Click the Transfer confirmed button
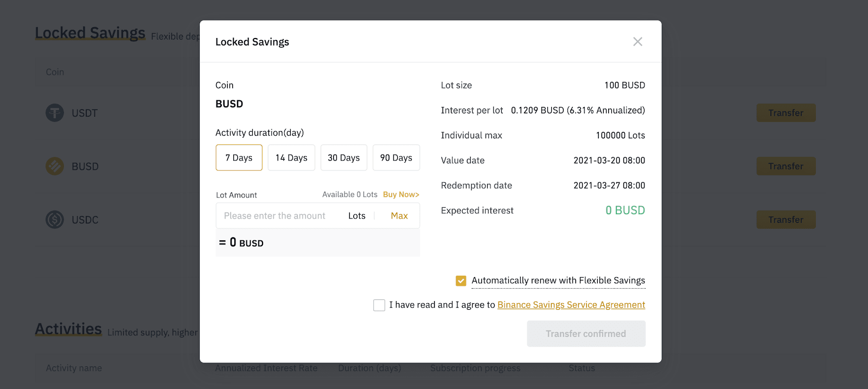This screenshot has width=868, height=389. point(586,334)
